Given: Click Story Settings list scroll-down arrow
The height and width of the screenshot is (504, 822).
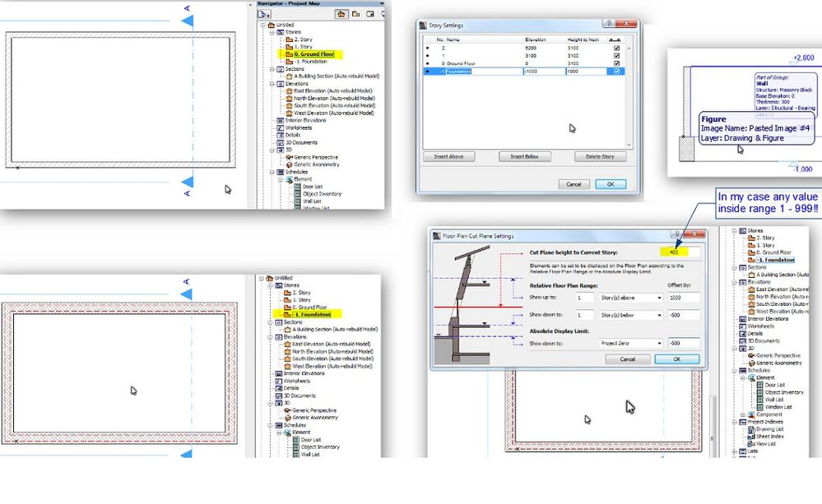Looking at the screenshot, I should (629, 146).
